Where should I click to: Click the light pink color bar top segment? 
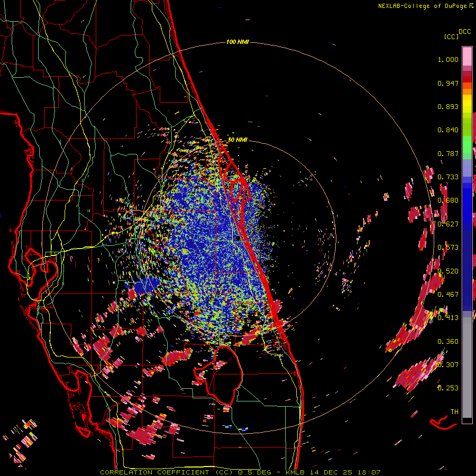(x=467, y=56)
